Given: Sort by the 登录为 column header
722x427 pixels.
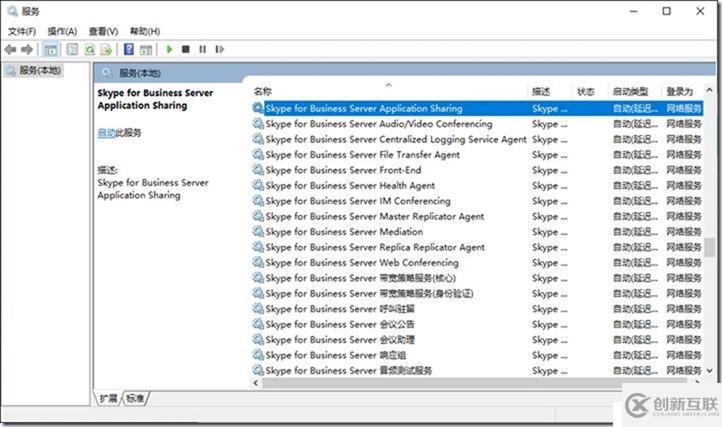Looking at the screenshot, I should click(680, 91).
